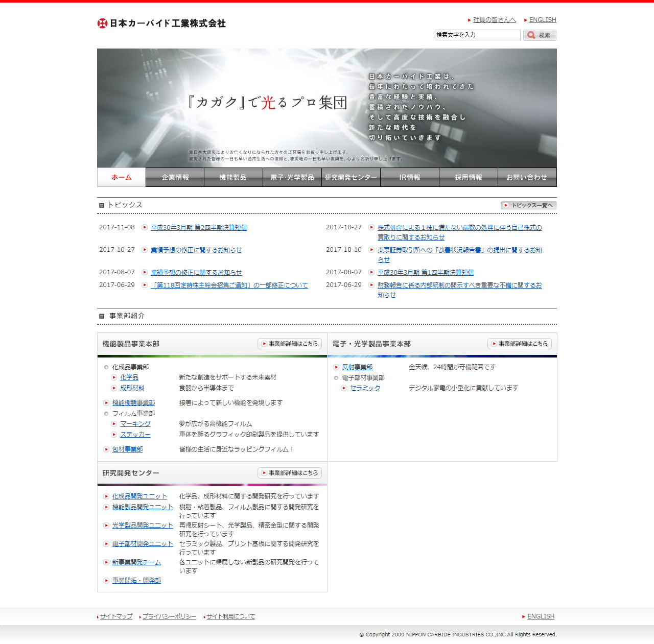Open the サイトマップ footer link
This screenshot has width=654, height=644.
click(x=116, y=616)
